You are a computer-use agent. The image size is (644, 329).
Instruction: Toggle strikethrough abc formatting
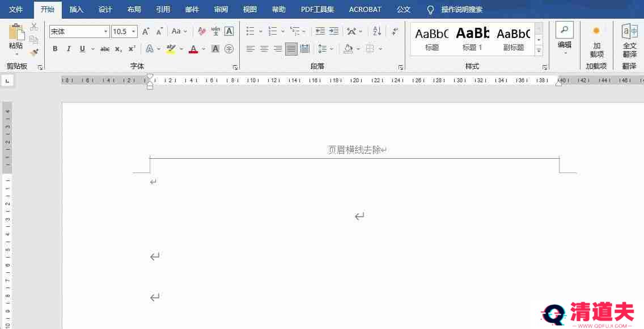pos(105,49)
